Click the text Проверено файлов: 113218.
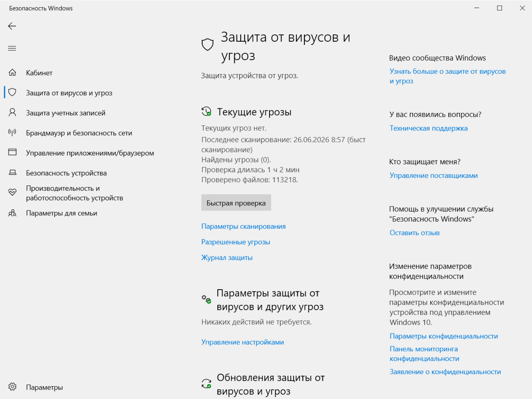This screenshot has width=532, height=399. (250, 179)
